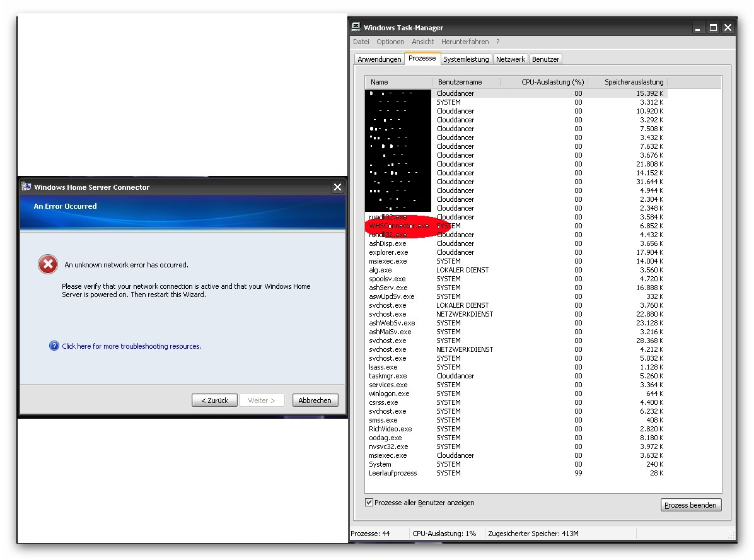Select the spoolsv.exe process row
The width and height of the screenshot is (754, 560).
tap(516, 279)
